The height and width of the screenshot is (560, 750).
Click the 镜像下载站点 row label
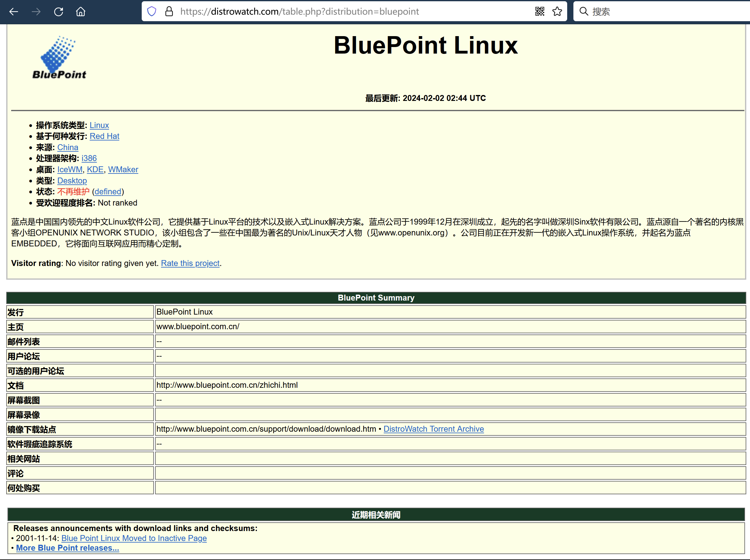(x=32, y=429)
